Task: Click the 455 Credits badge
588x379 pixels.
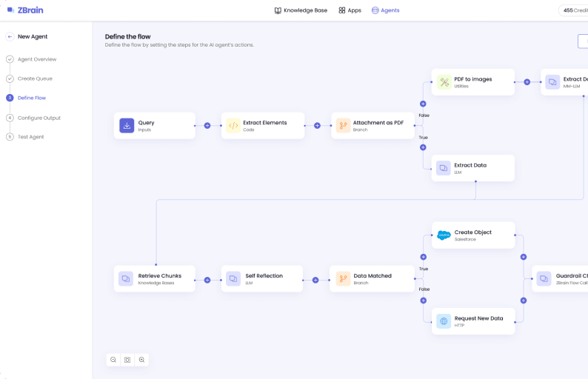Action: point(575,10)
